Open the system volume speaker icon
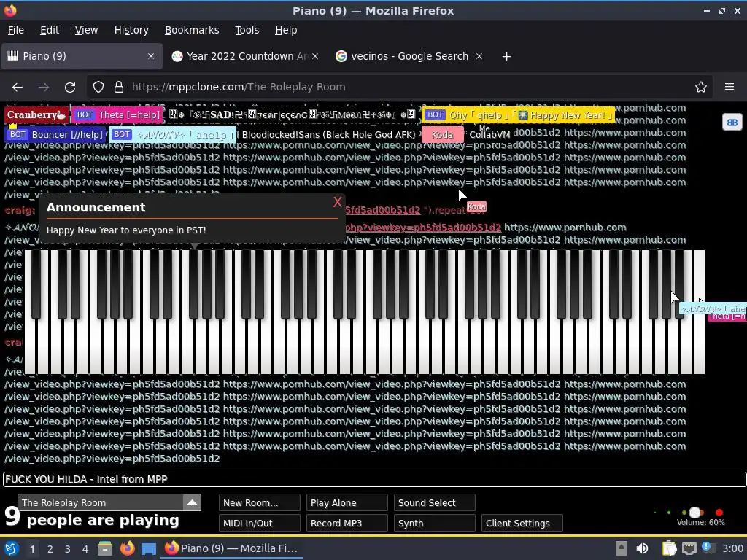747x560 pixels. (642, 548)
